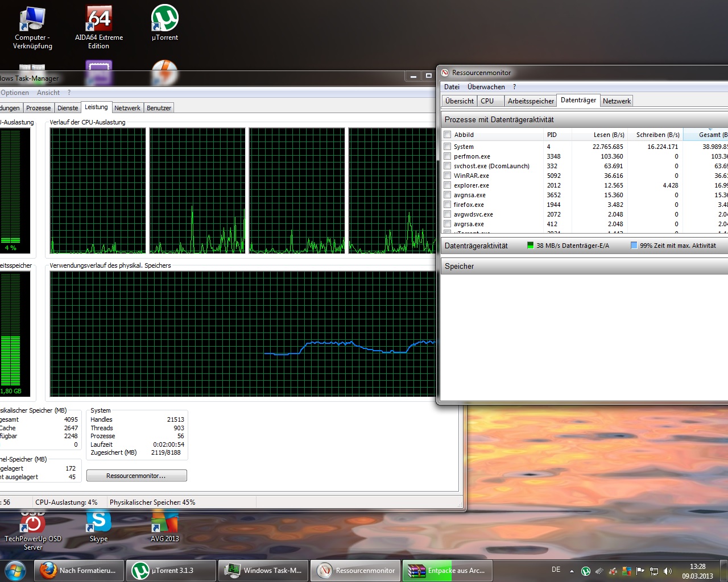Click the Windows Start orb
Screen dimensions: 728x582
[15, 571]
